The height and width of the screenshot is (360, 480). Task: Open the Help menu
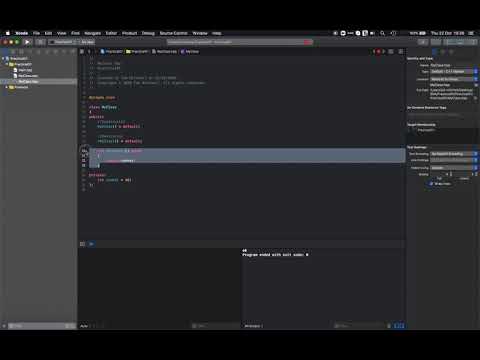click(217, 33)
